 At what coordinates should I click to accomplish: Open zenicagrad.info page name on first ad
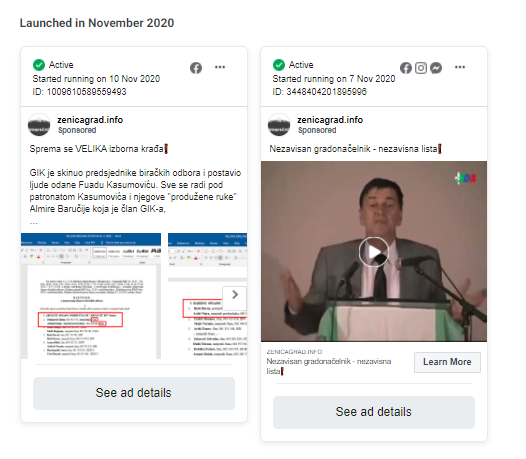(90, 120)
